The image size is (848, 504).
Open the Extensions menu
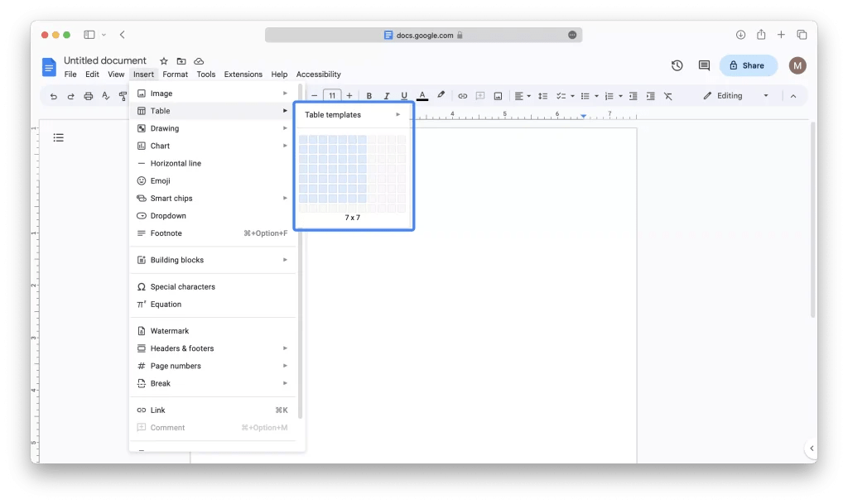pyautogui.click(x=243, y=74)
